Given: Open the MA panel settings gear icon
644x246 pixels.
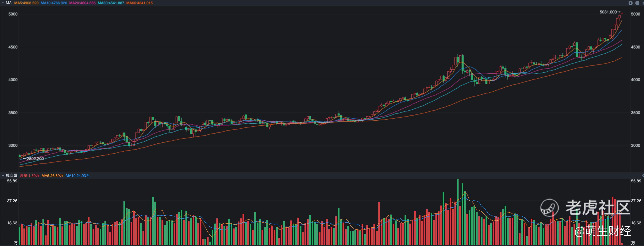Looking at the screenshot, I should click(643, 3).
